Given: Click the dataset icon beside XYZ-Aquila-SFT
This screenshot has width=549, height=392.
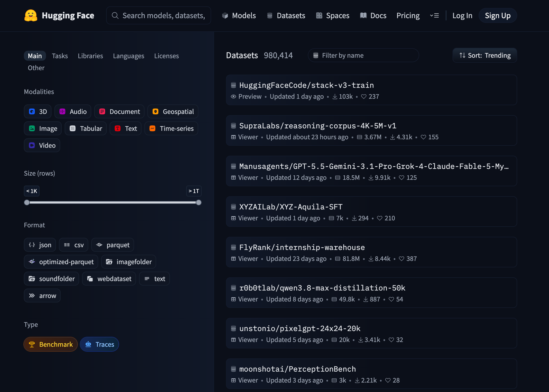Looking at the screenshot, I should click(x=233, y=207).
